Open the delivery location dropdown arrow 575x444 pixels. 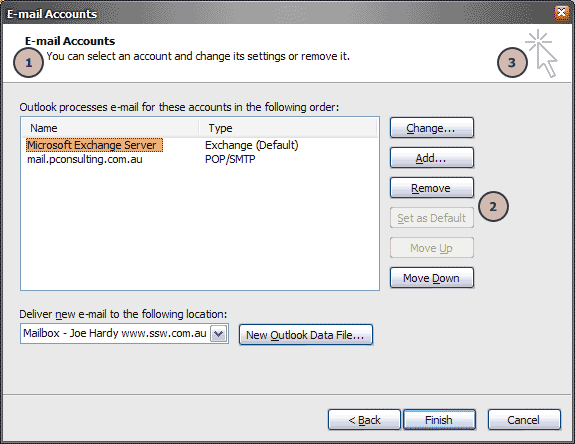coord(219,334)
